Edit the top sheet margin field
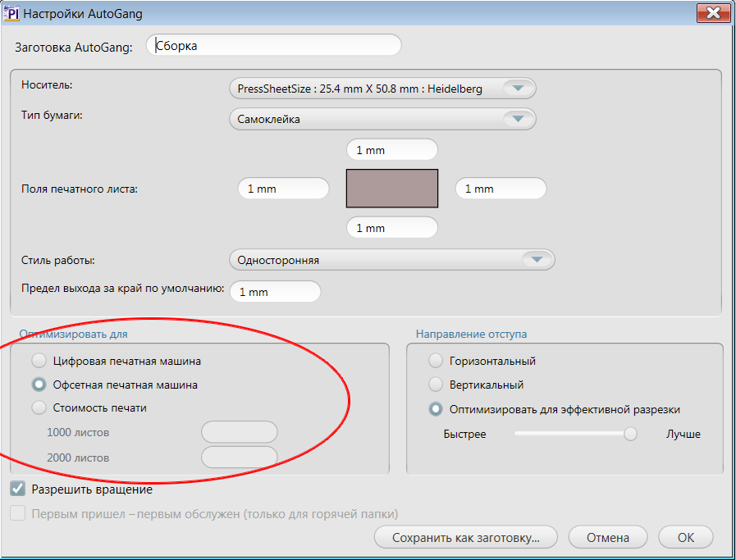The width and height of the screenshot is (736, 560). click(392, 150)
